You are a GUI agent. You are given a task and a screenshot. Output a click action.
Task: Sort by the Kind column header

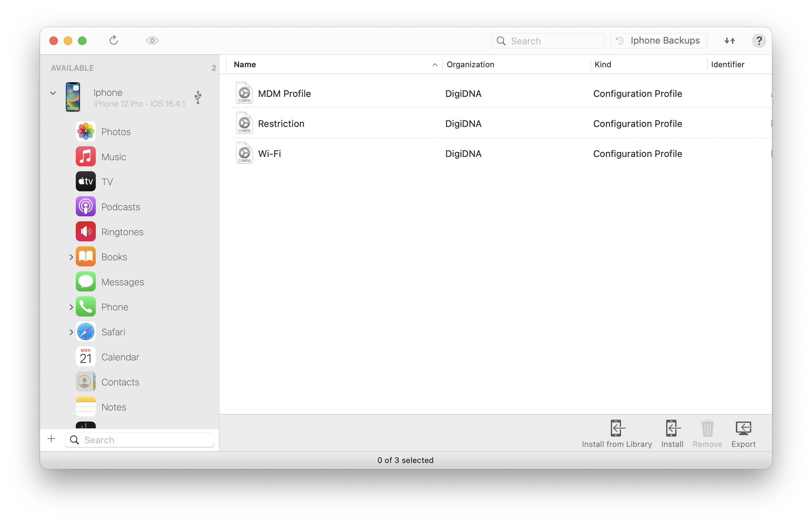point(649,65)
